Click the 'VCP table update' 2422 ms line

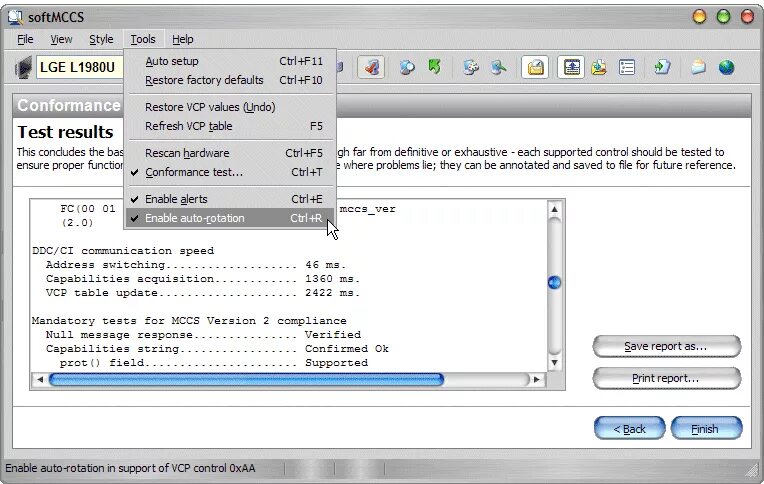pyautogui.click(x=203, y=293)
